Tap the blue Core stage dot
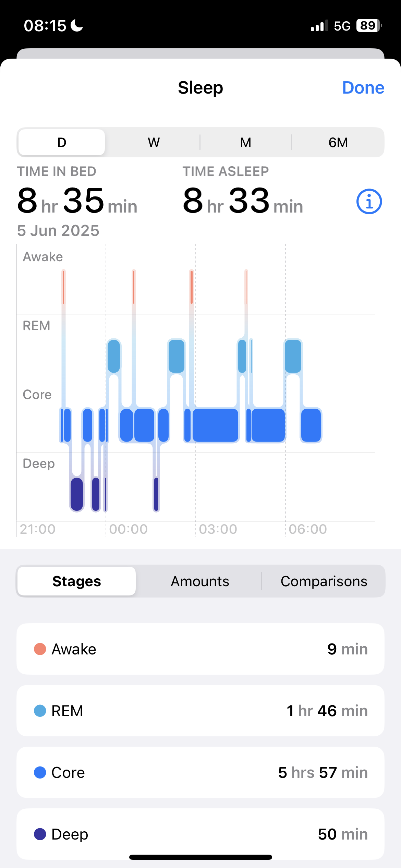This screenshot has height=868, width=401. click(x=40, y=772)
